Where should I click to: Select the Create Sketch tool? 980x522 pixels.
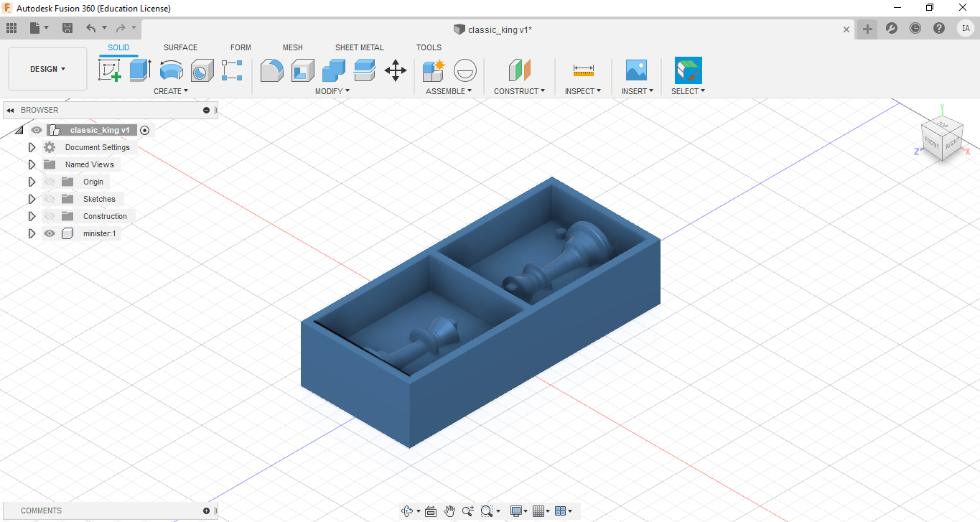(110, 70)
